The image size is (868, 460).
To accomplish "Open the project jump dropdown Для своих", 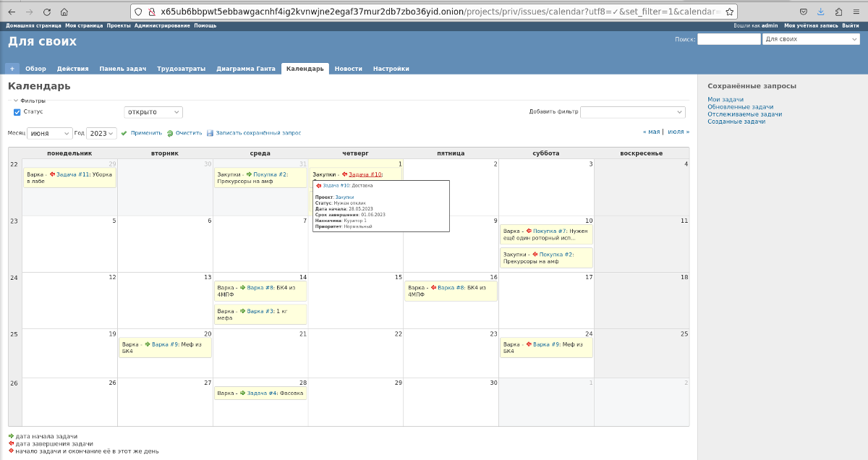I will point(811,39).
